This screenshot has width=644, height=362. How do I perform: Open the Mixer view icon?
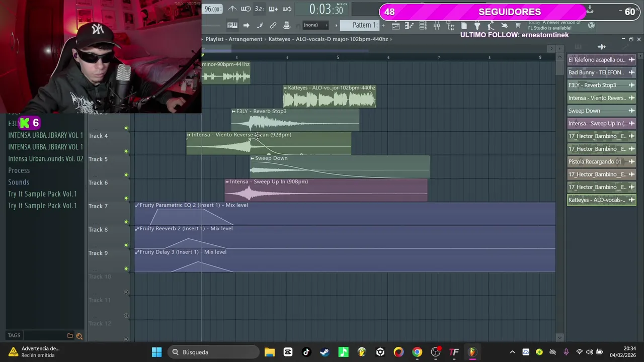[436, 25]
